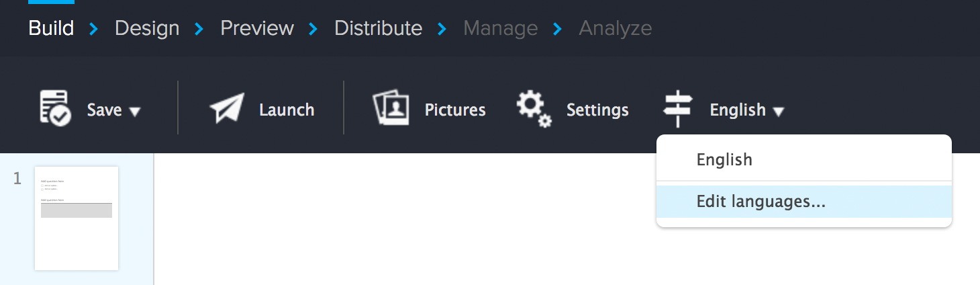Click the Pictures photo stack icon

pos(391,108)
